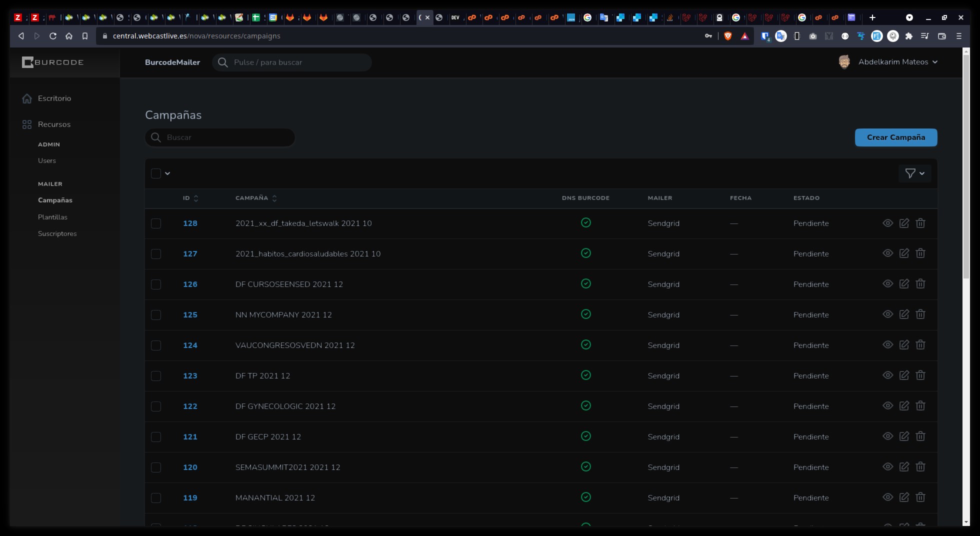This screenshot has width=980, height=536.
Task: Click the Escritorio home icon in sidebar
Action: click(x=27, y=98)
